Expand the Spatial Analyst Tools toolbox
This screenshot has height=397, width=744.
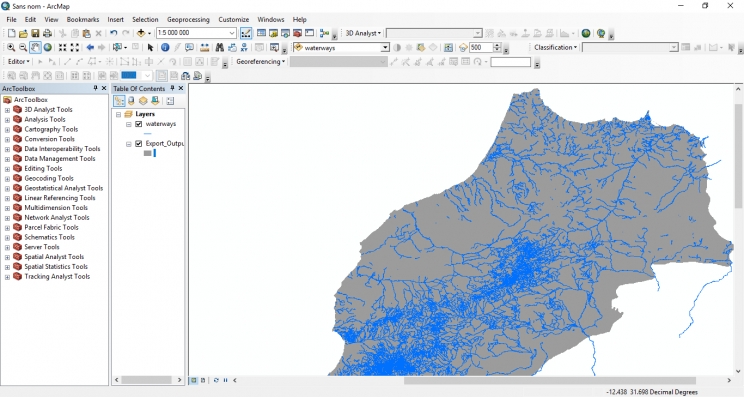[x=7, y=257]
